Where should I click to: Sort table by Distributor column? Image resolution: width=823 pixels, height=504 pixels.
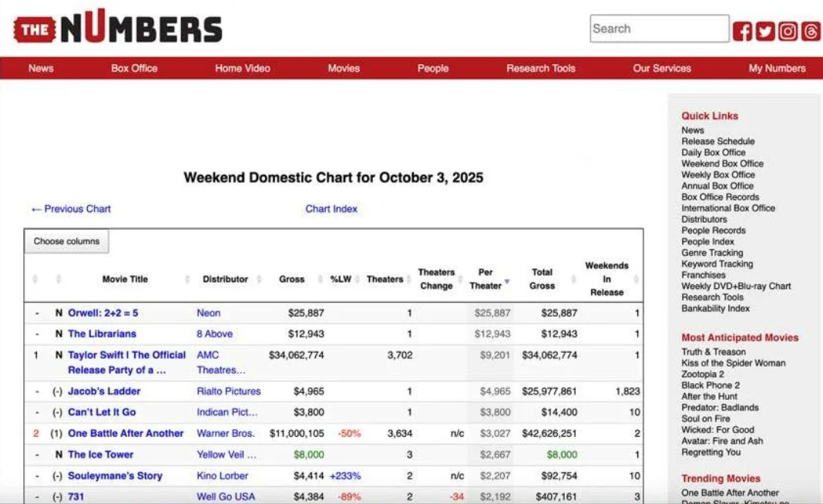pyautogui.click(x=225, y=279)
